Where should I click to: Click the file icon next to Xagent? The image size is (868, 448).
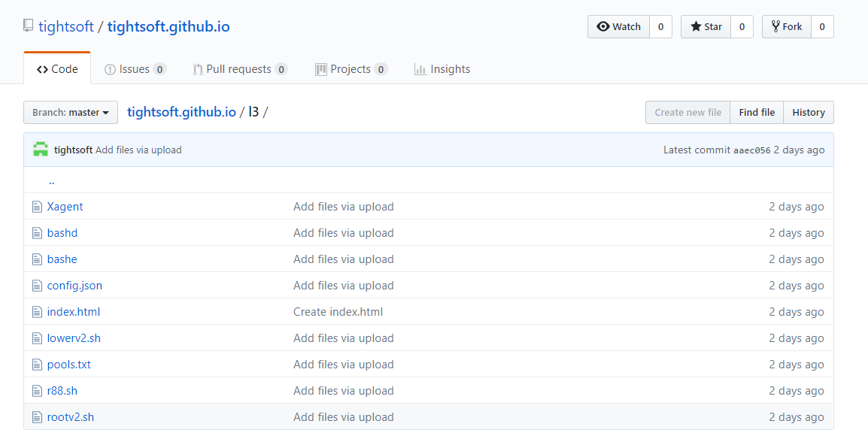(x=37, y=207)
